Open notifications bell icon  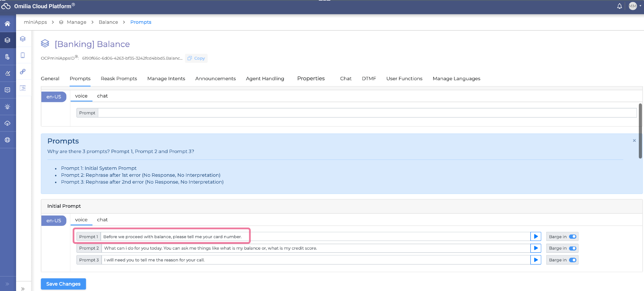tap(619, 6)
